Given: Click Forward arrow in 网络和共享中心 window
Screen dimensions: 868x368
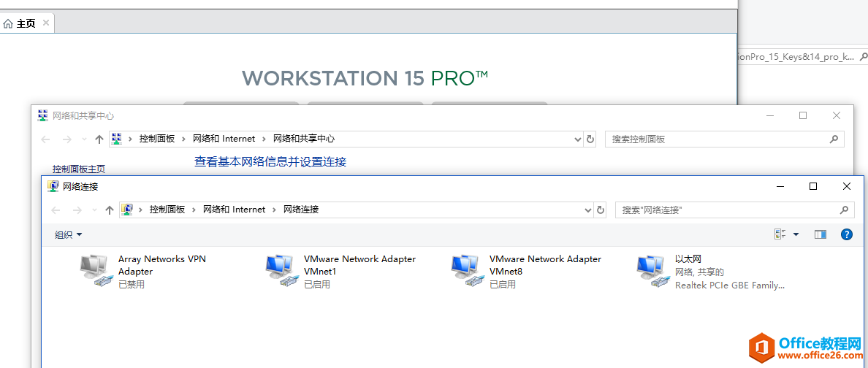Looking at the screenshot, I should 67,139.
